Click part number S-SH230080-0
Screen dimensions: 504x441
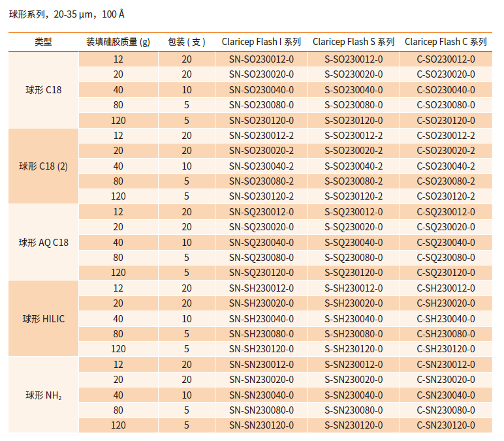(x=354, y=334)
